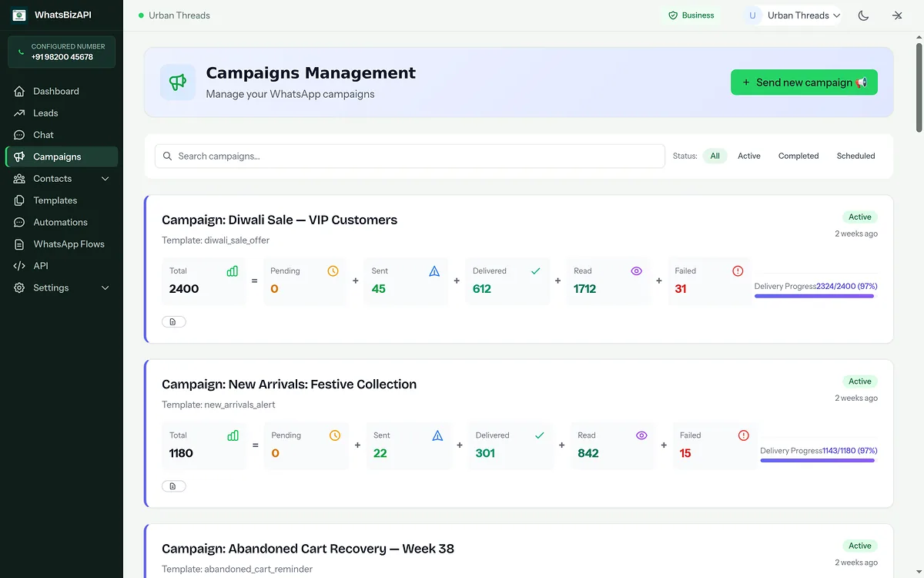Click the document icon button under New Arrivals
The image size is (924, 578).
click(x=174, y=486)
